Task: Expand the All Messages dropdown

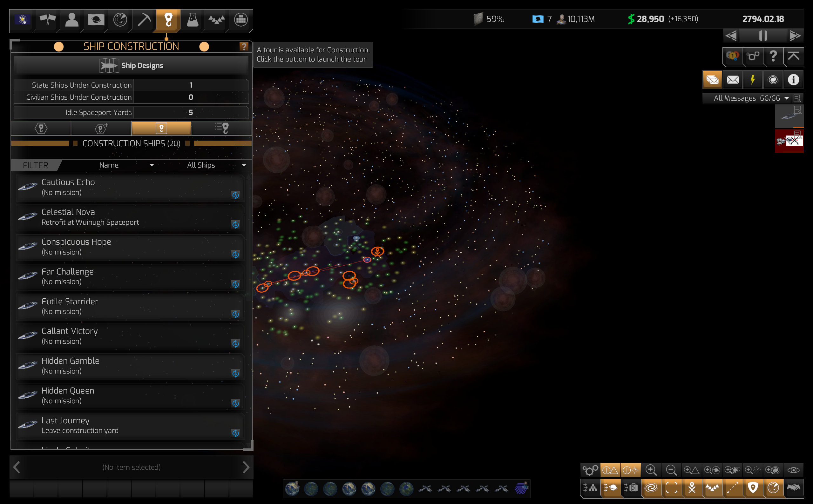Action: click(786, 98)
